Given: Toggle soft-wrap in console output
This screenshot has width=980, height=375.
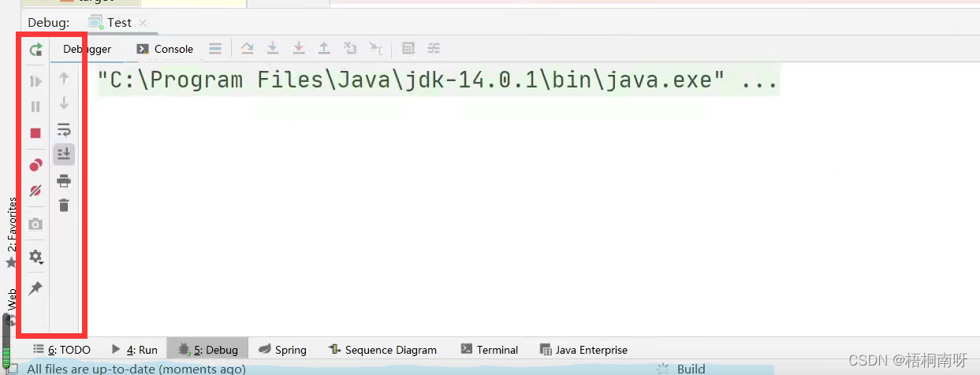Looking at the screenshot, I should click(x=64, y=129).
